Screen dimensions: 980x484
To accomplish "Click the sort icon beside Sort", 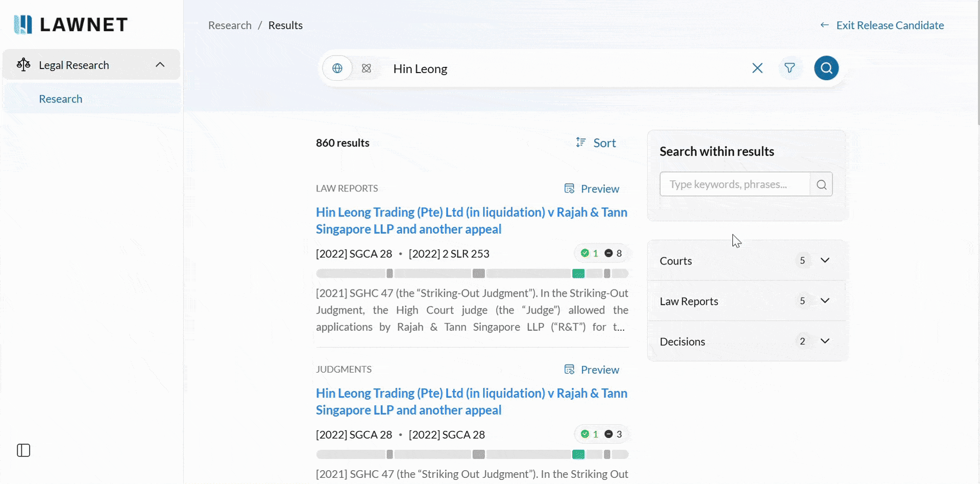I will coord(581,142).
